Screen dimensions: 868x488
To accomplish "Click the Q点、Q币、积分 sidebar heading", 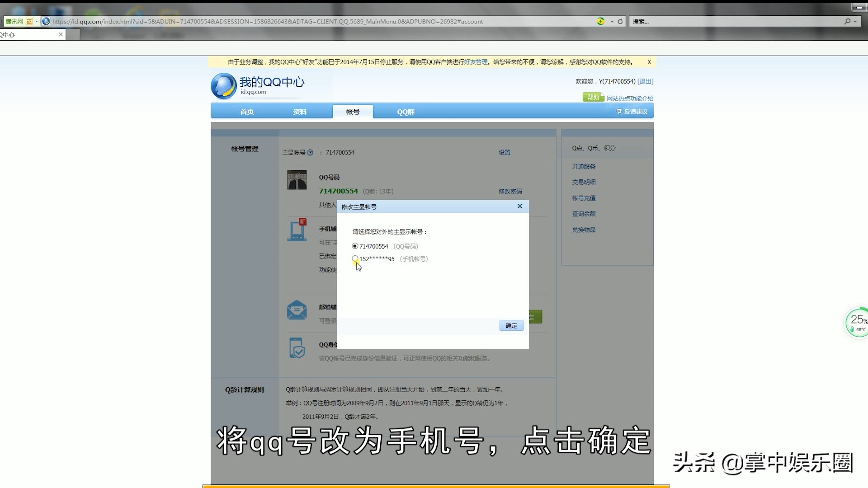I will tap(594, 148).
